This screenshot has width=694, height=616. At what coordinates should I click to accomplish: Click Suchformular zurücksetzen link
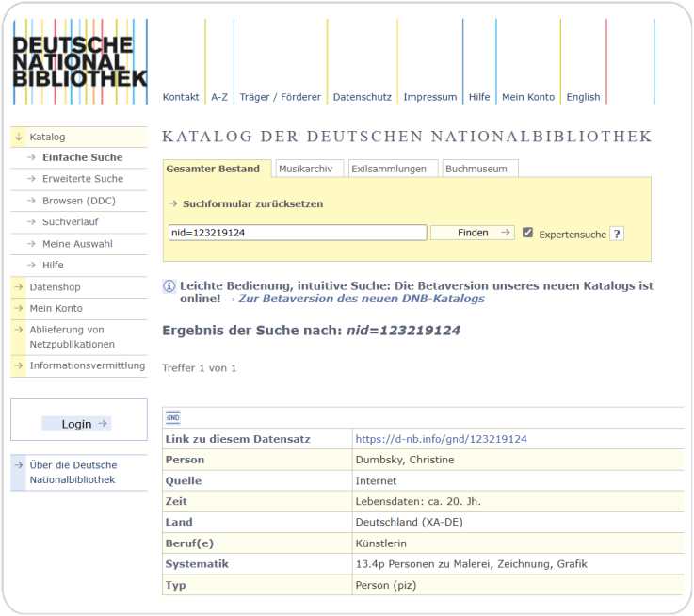coord(252,203)
